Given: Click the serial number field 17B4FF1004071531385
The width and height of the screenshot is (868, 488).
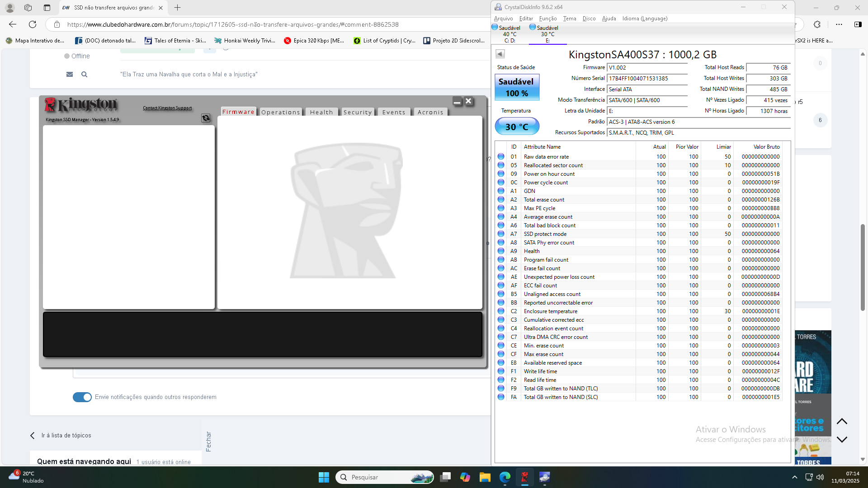Looking at the screenshot, I should click(x=646, y=79).
